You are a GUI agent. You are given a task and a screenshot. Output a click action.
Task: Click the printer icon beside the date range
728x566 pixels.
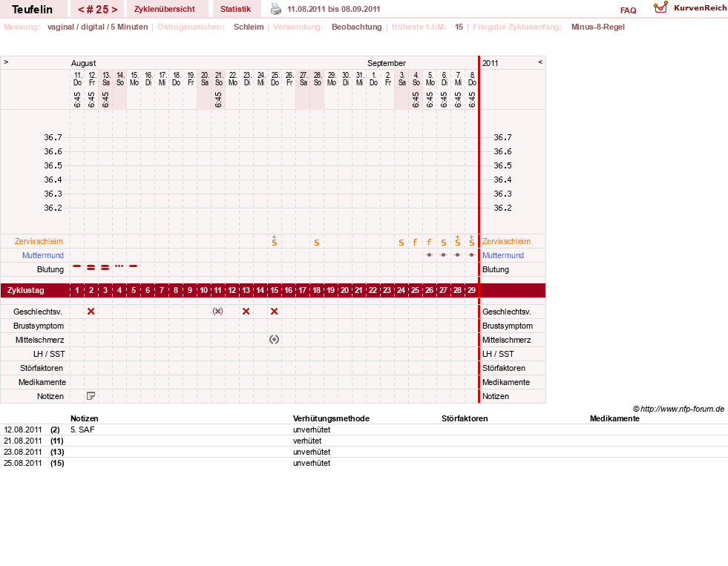pos(276,9)
